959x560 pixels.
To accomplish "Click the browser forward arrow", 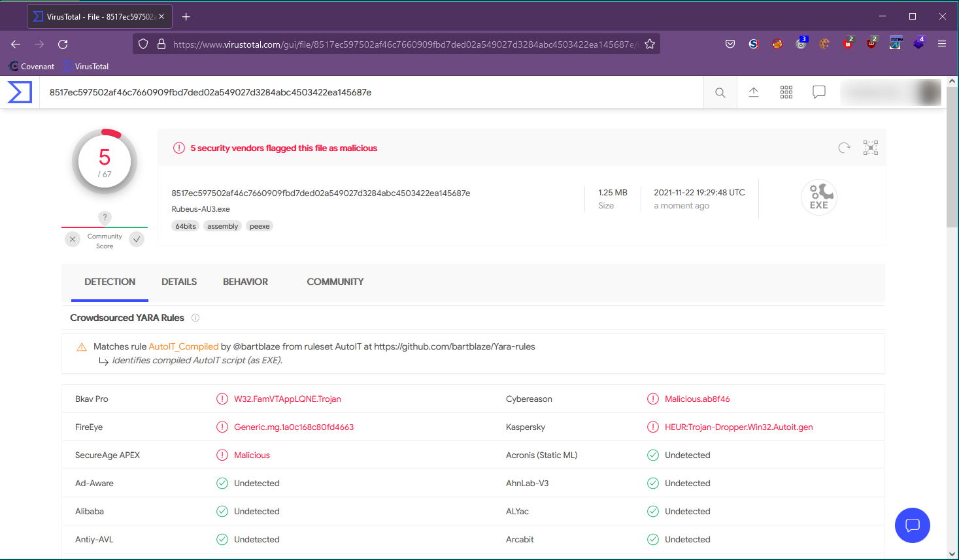I will coord(39,44).
